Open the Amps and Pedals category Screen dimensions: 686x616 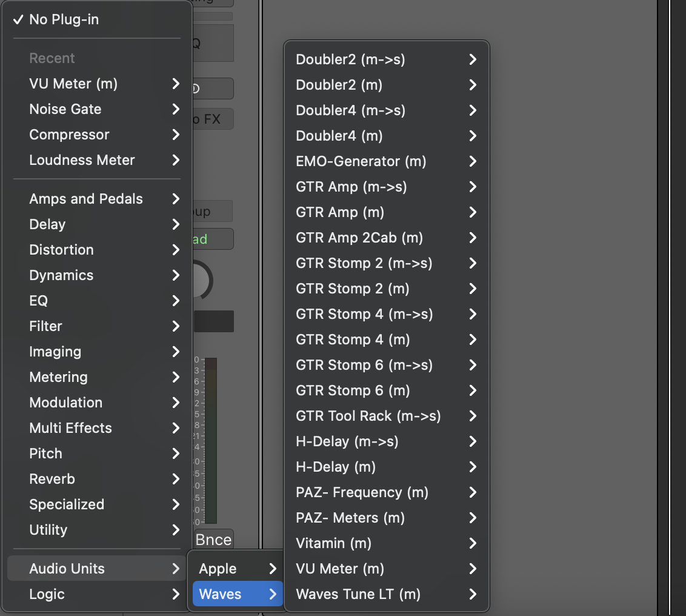(x=86, y=199)
